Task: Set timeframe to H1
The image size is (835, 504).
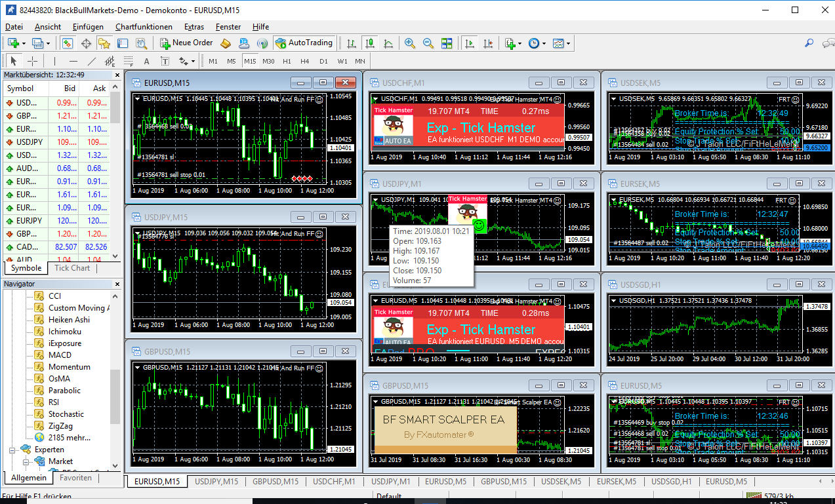Action: (x=287, y=61)
